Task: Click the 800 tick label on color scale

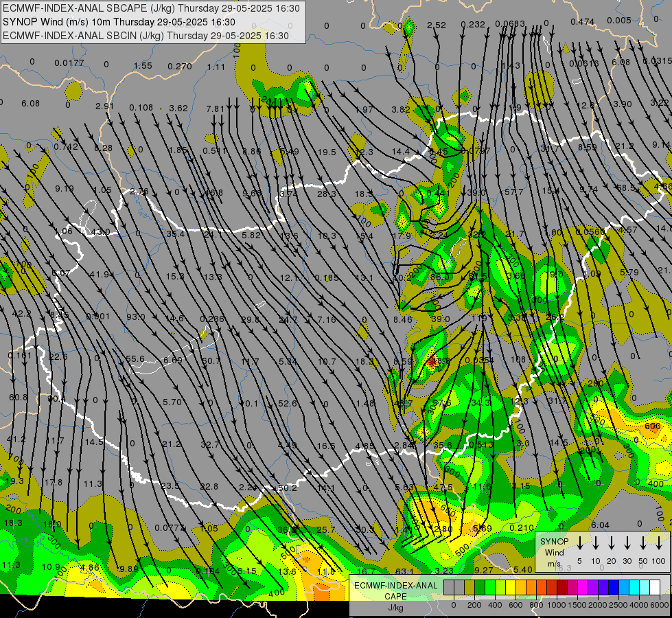Action: 535,605
